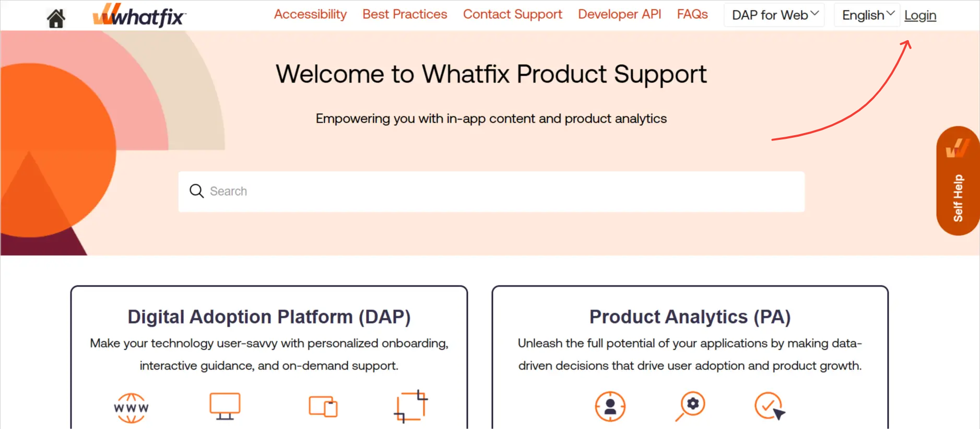Open the FAQs link

click(x=692, y=14)
